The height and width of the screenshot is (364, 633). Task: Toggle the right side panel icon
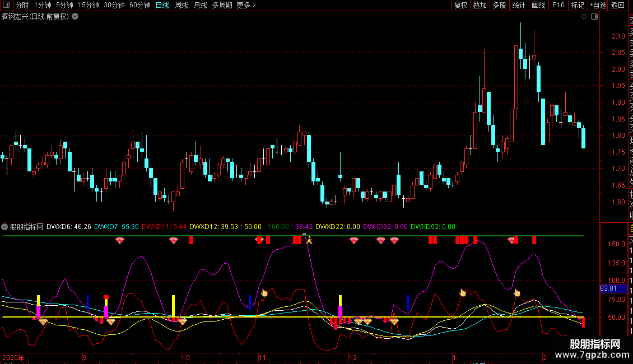click(594, 17)
